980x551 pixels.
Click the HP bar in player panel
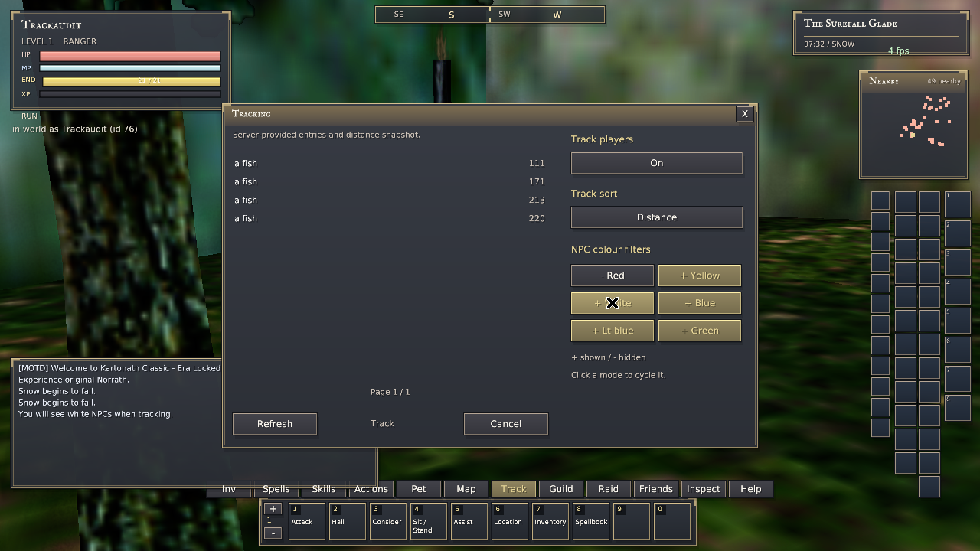coord(130,56)
